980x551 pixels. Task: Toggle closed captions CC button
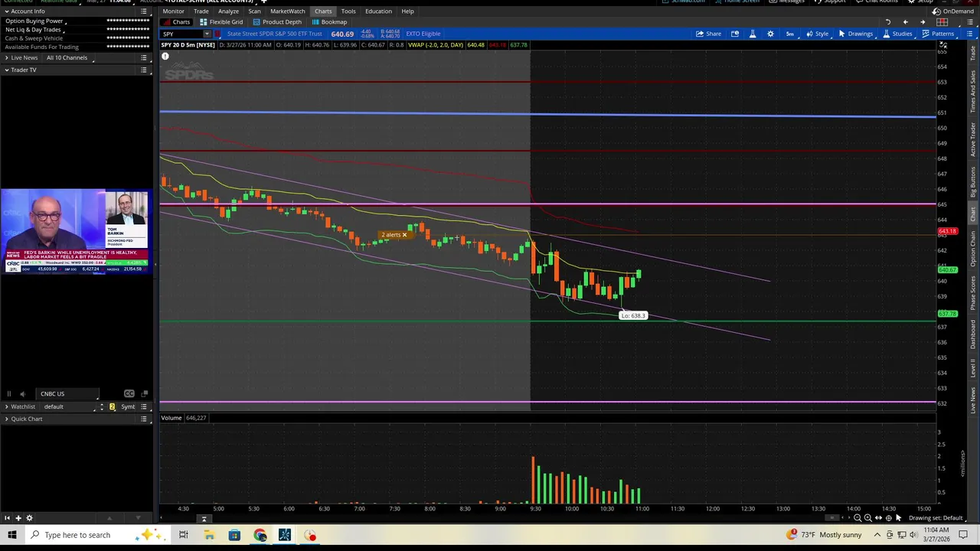click(129, 394)
